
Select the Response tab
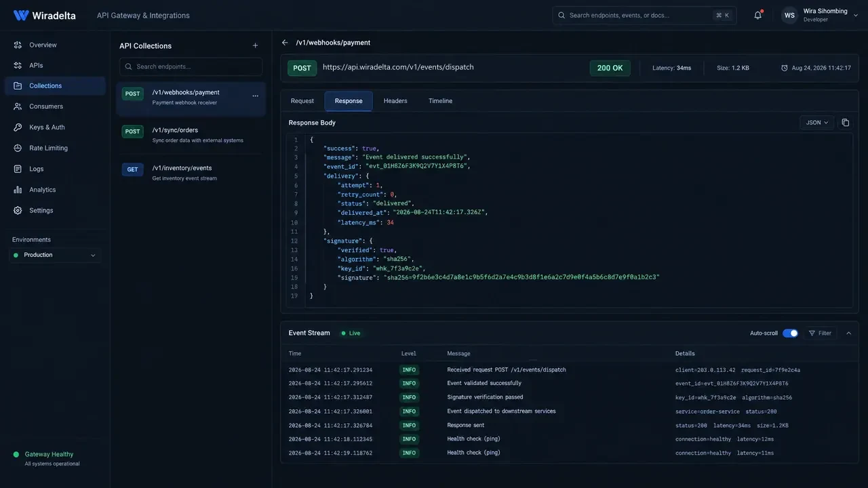349,101
